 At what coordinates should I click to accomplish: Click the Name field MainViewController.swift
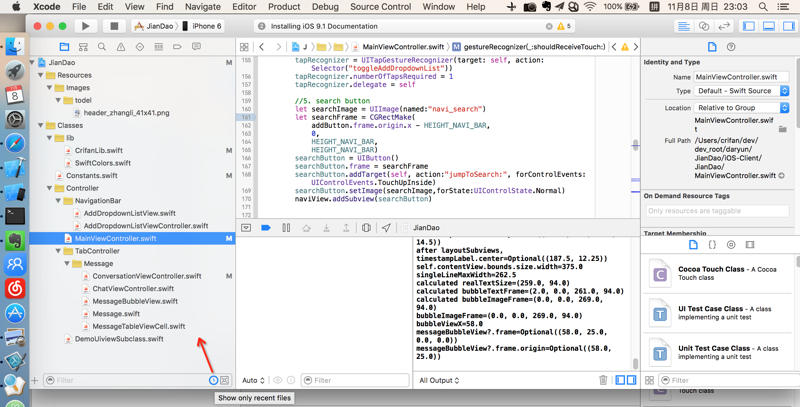pyautogui.click(x=741, y=77)
